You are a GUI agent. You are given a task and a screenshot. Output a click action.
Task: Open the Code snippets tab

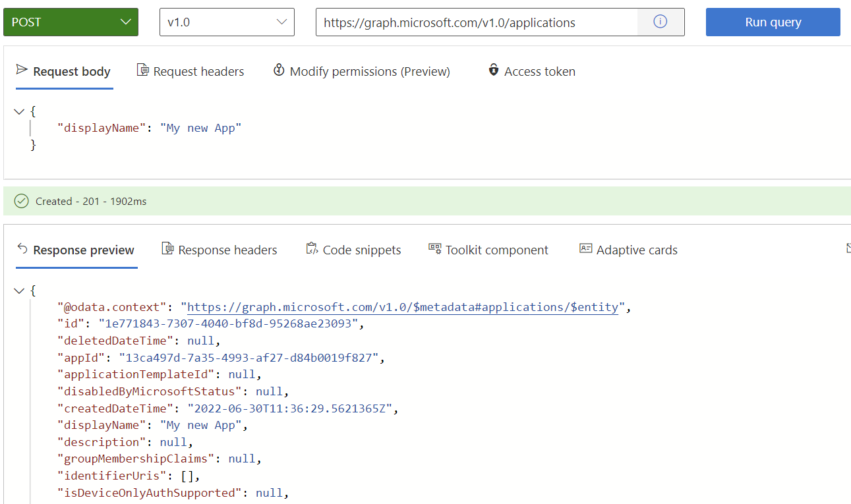[353, 250]
